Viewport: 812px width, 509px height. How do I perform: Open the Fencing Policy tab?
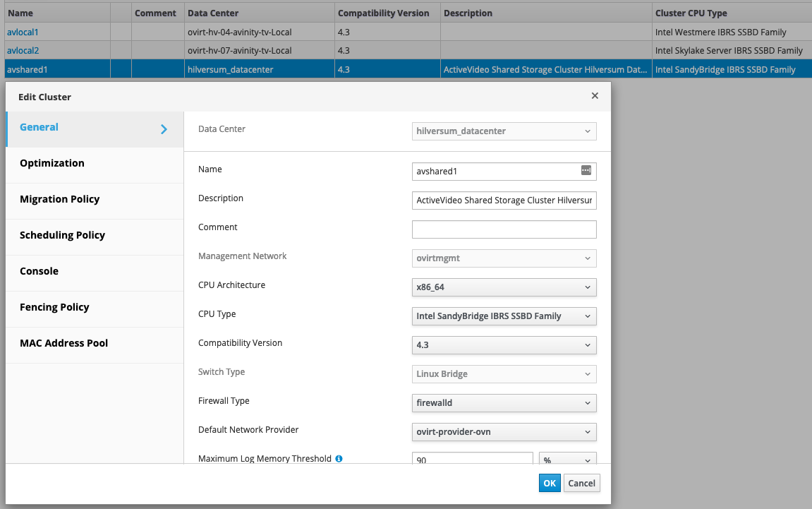coord(54,307)
